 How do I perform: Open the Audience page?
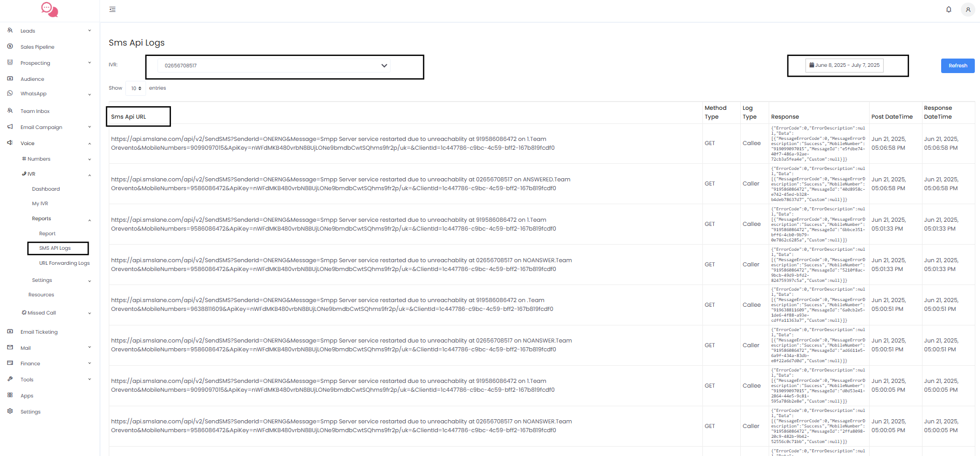(x=32, y=79)
